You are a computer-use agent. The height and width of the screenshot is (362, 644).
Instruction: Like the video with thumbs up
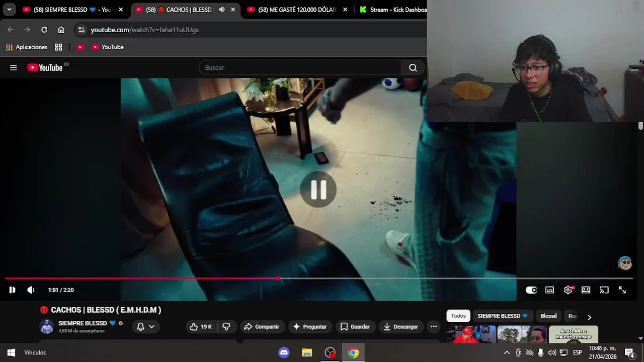(201, 327)
